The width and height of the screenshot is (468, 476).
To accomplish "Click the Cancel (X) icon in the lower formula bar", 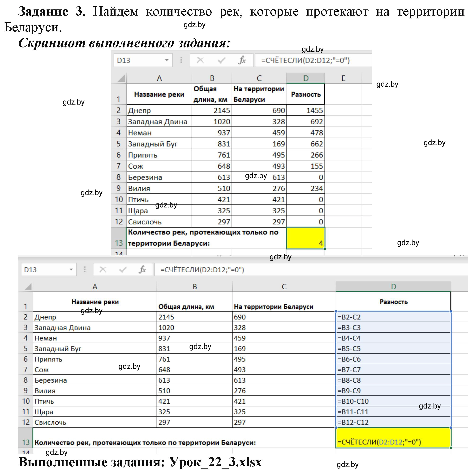I will 103,270.
